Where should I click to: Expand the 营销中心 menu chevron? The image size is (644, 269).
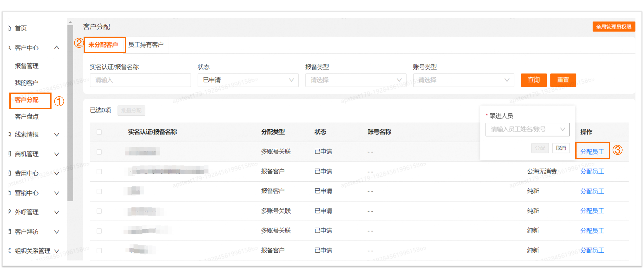coord(57,193)
